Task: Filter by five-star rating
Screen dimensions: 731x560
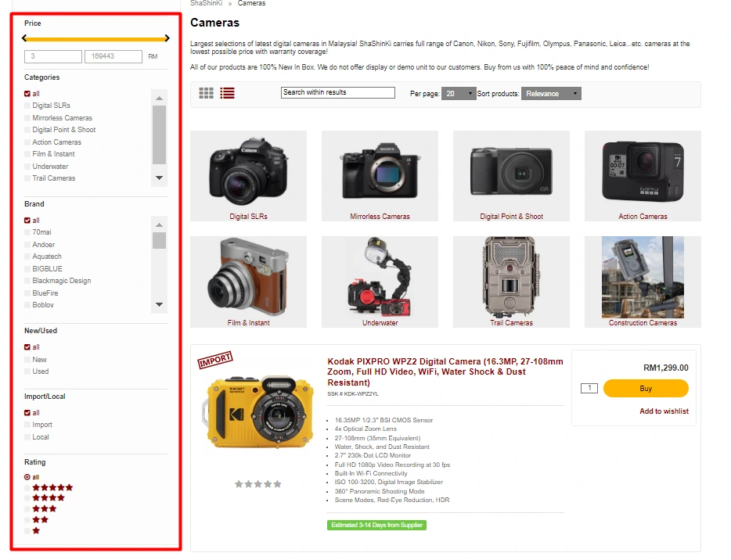Action: 28,487
